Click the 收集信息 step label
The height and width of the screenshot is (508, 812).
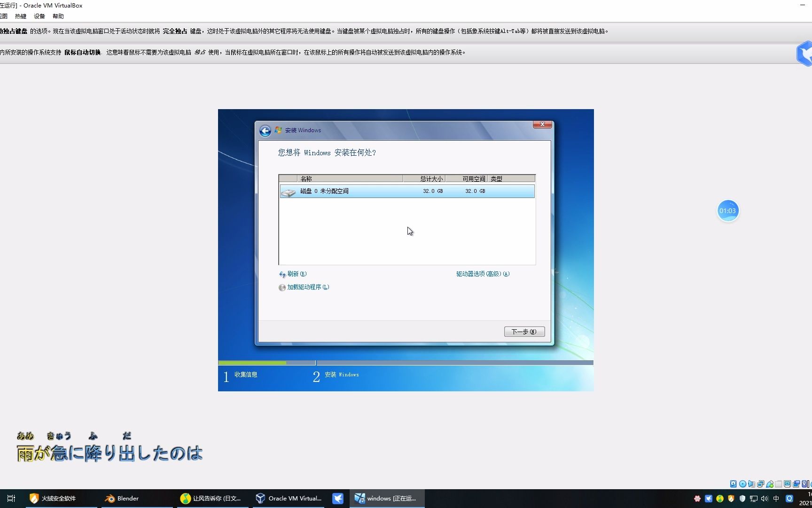[246, 375]
